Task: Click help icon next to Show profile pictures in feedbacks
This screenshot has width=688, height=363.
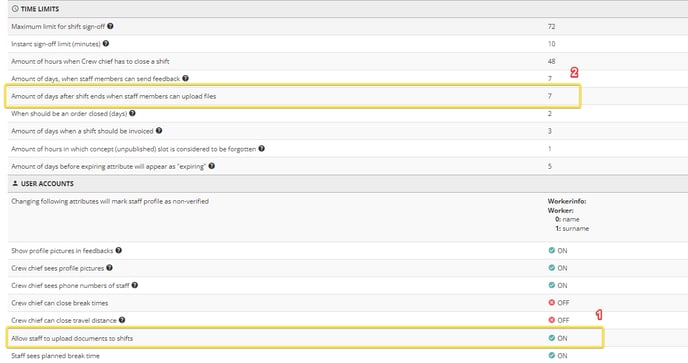Action: click(118, 250)
